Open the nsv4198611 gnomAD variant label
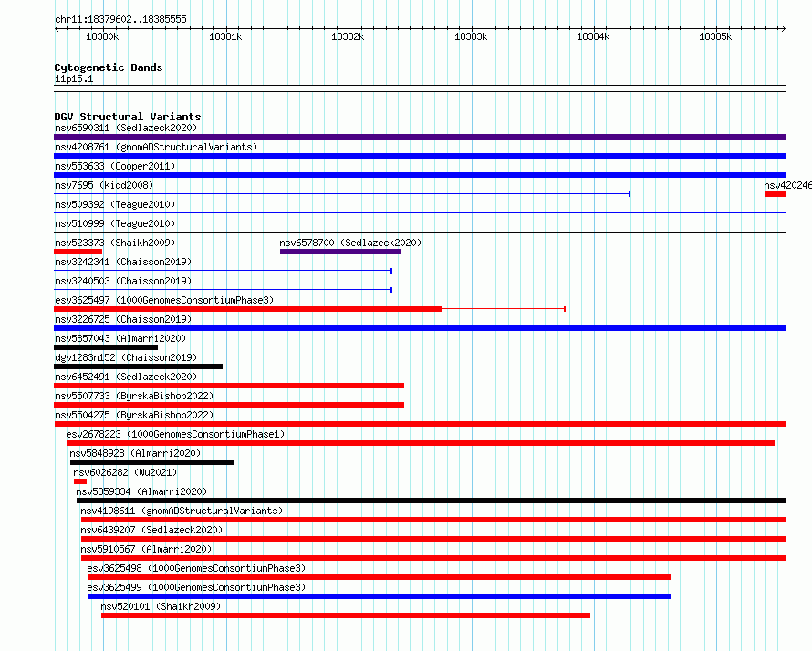Screen dimensions: 812x651 point(182,511)
